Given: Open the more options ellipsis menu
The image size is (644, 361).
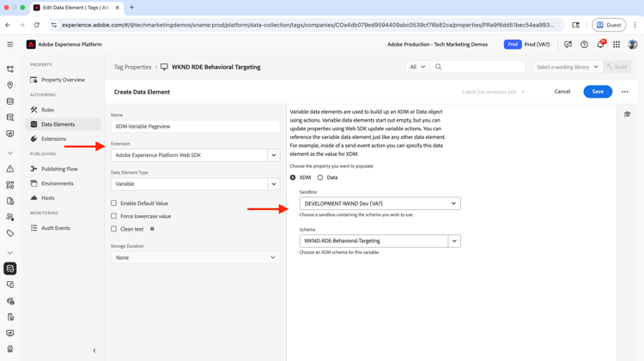Looking at the screenshot, I should pos(625,92).
